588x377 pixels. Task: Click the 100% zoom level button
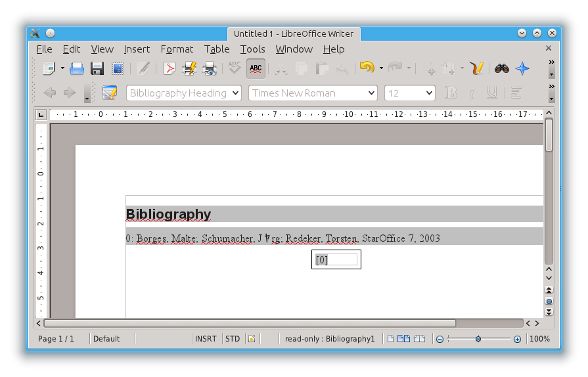(x=539, y=339)
